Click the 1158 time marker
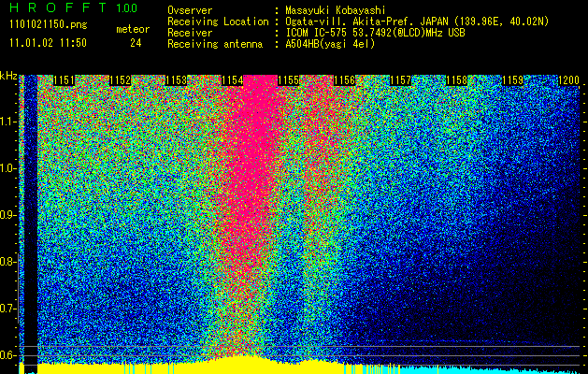 point(457,80)
